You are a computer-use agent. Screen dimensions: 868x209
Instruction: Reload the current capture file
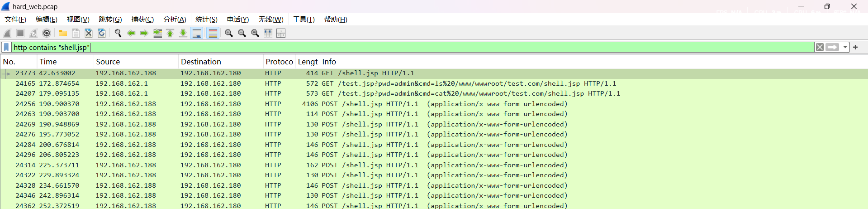(102, 33)
